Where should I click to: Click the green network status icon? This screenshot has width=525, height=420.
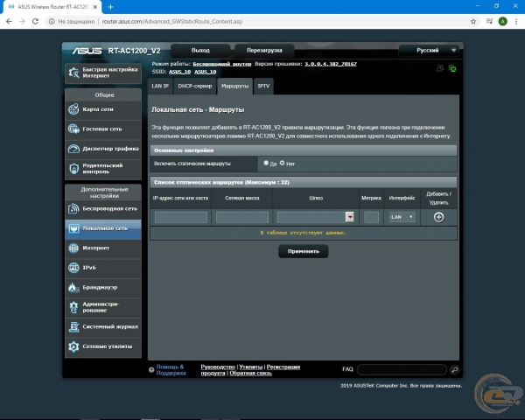click(452, 68)
